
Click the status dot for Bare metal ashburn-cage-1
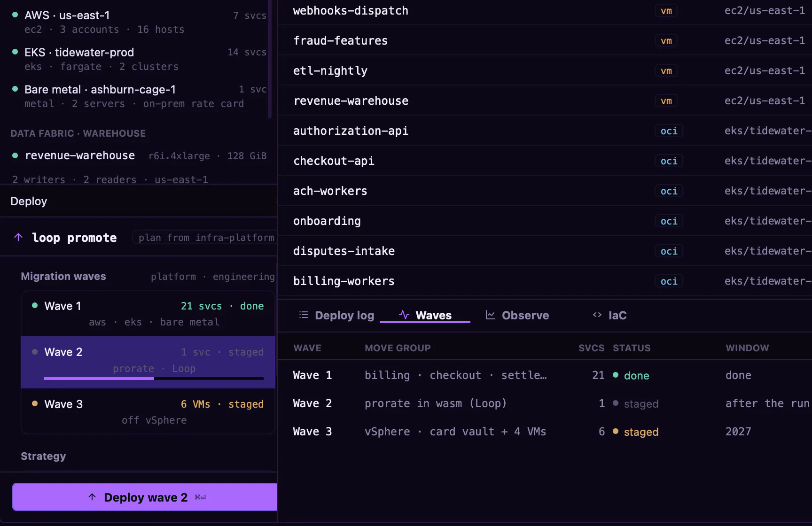(15, 89)
